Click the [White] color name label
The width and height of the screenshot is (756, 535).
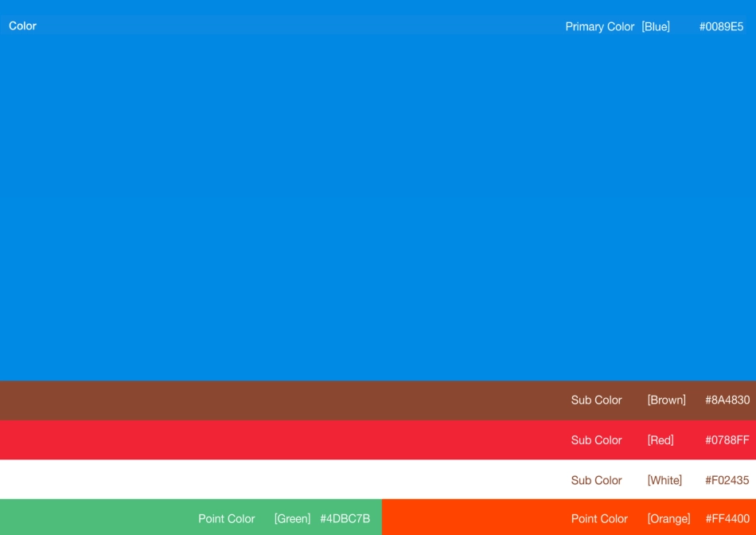pos(664,480)
